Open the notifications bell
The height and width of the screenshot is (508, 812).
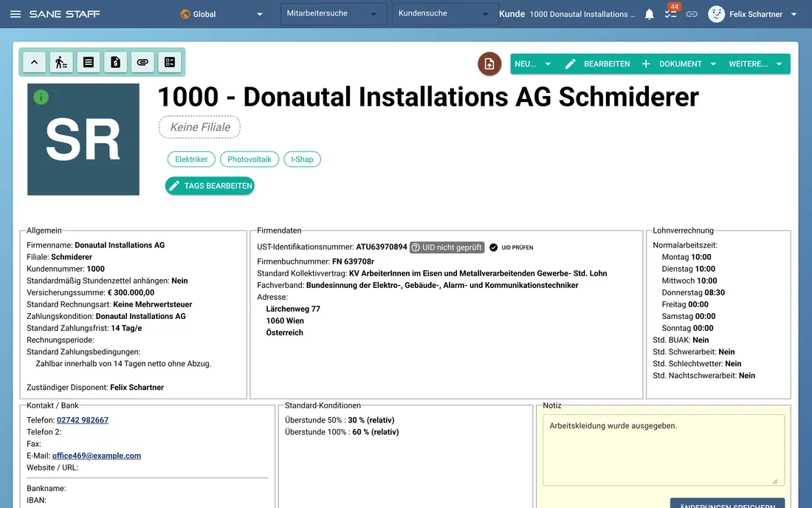[x=649, y=15]
